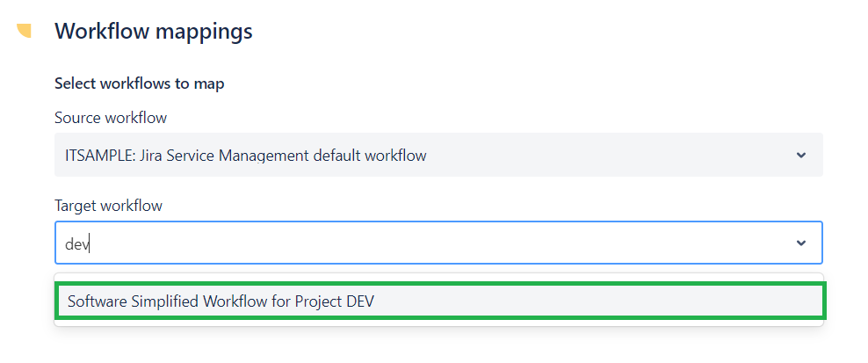Click the Target workflow label
Viewport: 868px width, 363px height.
coord(108,206)
